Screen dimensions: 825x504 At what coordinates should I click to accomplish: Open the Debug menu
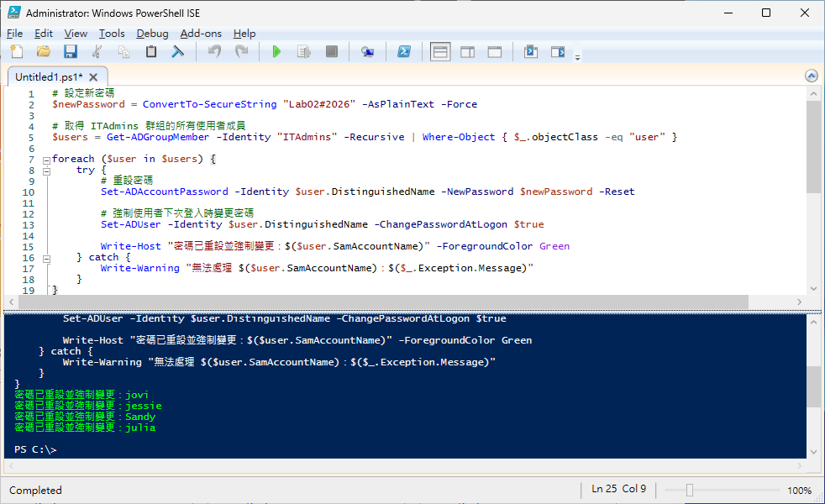point(152,34)
